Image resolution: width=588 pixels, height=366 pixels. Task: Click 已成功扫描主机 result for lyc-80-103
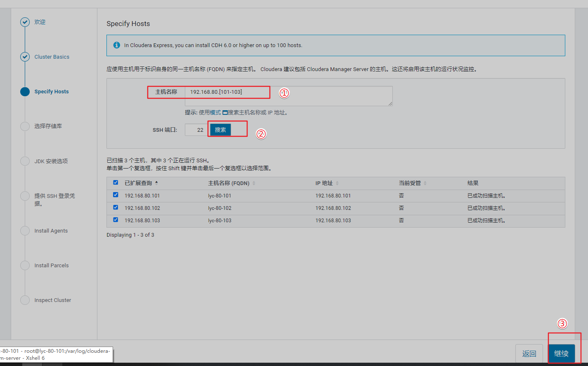[x=486, y=221]
